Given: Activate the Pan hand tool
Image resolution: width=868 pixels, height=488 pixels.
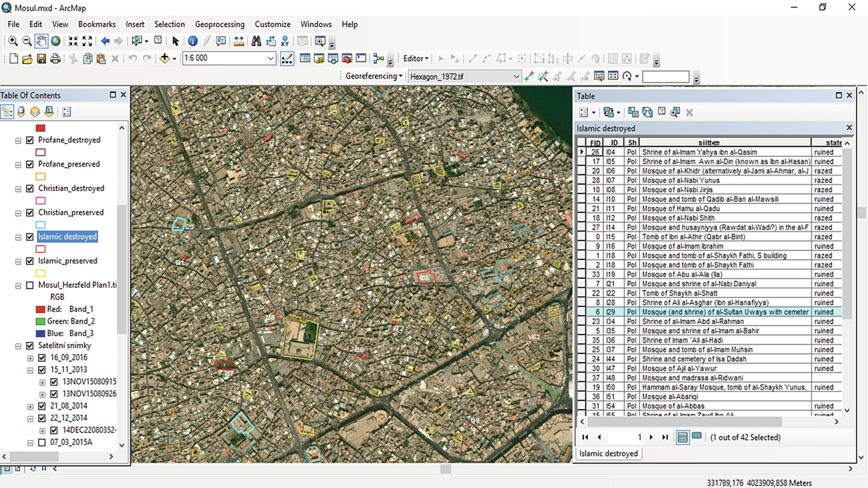Looking at the screenshot, I should click(41, 41).
